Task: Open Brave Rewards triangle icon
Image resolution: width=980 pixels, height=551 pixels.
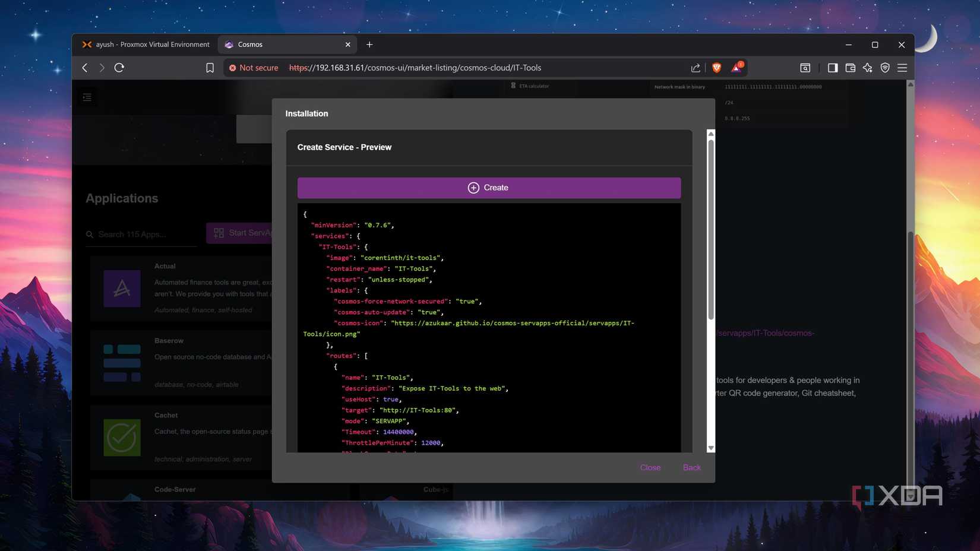Action: click(x=736, y=67)
